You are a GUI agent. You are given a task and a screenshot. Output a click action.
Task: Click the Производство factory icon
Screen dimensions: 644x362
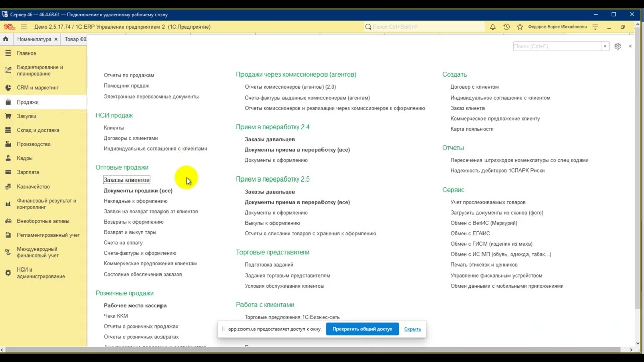8,144
